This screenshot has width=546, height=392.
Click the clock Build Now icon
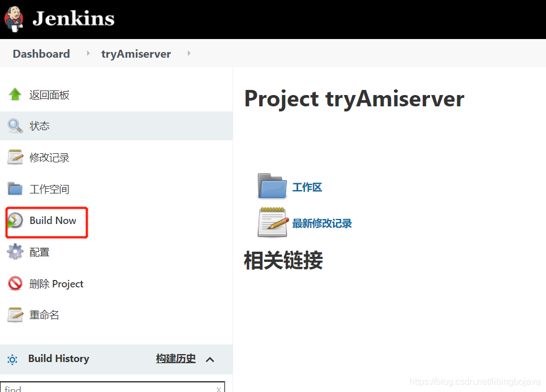click(15, 221)
